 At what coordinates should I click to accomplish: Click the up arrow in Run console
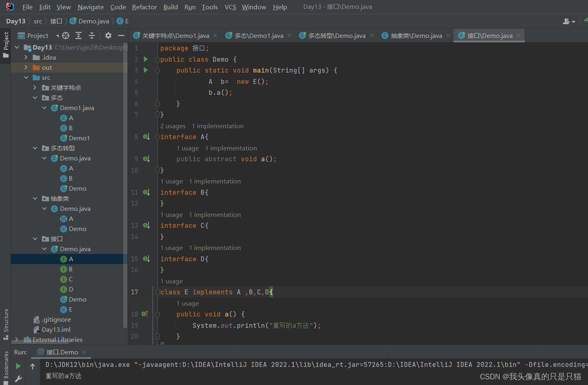tap(33, 366)
